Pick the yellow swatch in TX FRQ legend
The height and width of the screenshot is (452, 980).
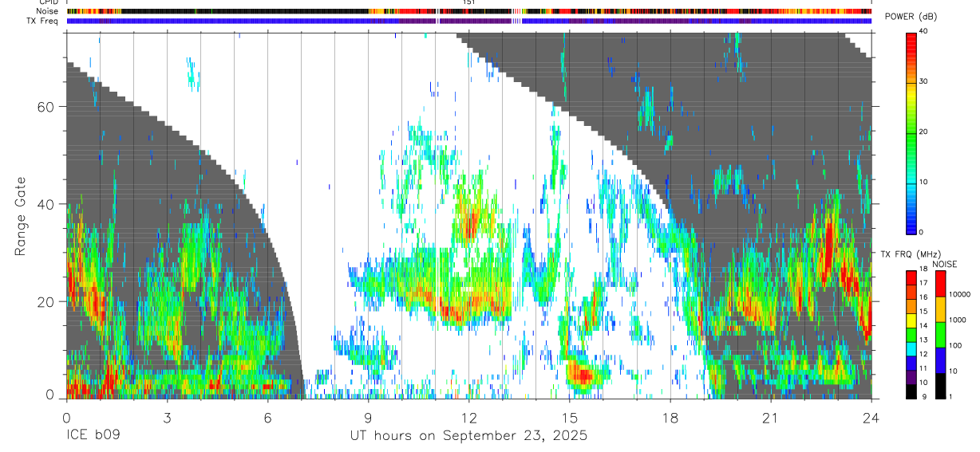point(911,320)
